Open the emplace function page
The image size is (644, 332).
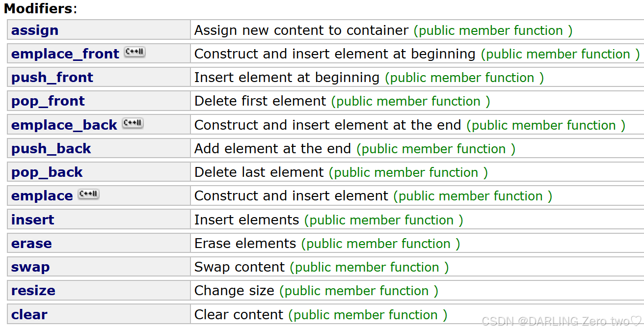pyautogui.click(x=42, y=196)
